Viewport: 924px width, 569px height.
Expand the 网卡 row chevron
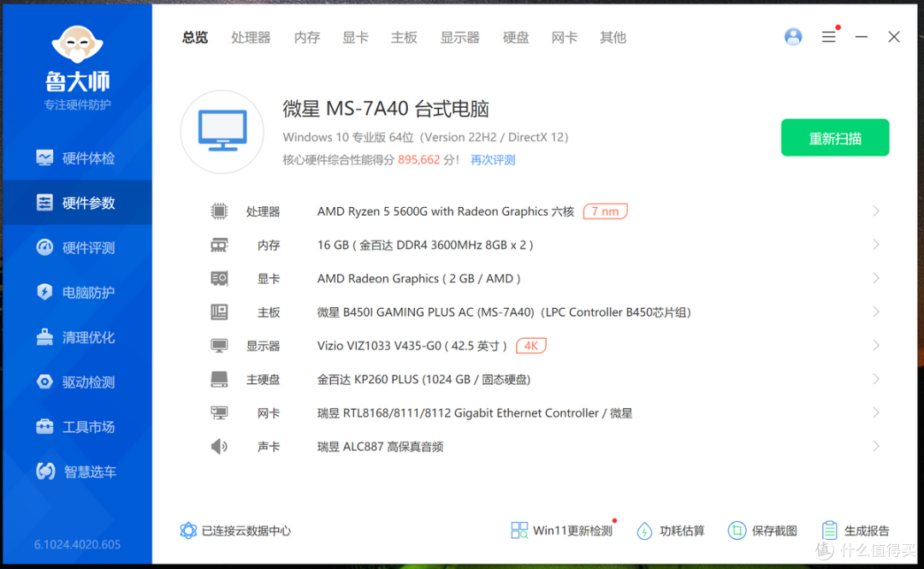876,412
